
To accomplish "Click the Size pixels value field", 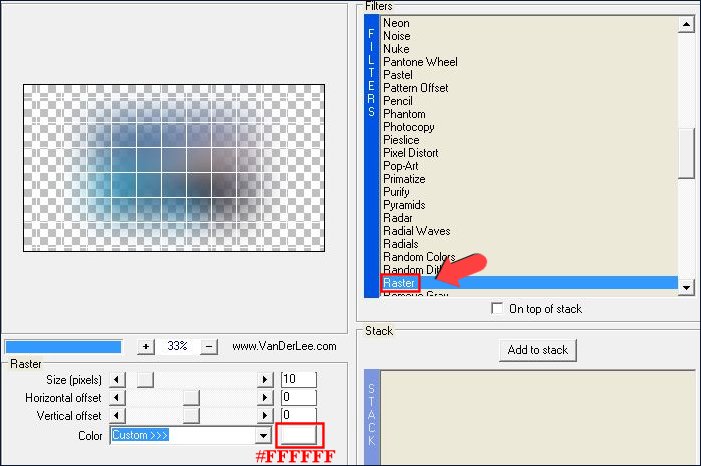I will point(298,380).
